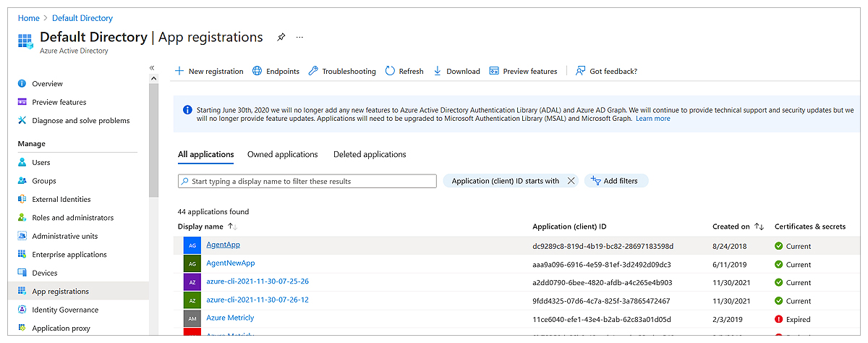Open the ellipsis more options menu in header

[300, 37]
